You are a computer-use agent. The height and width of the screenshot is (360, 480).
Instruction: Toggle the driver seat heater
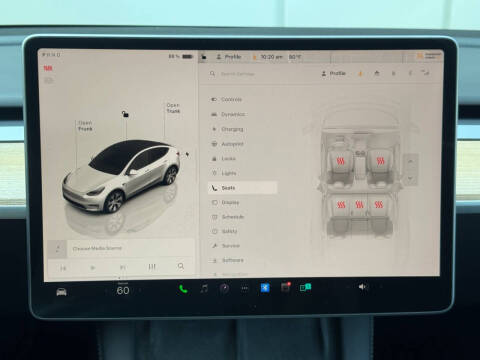pos(340,161)
